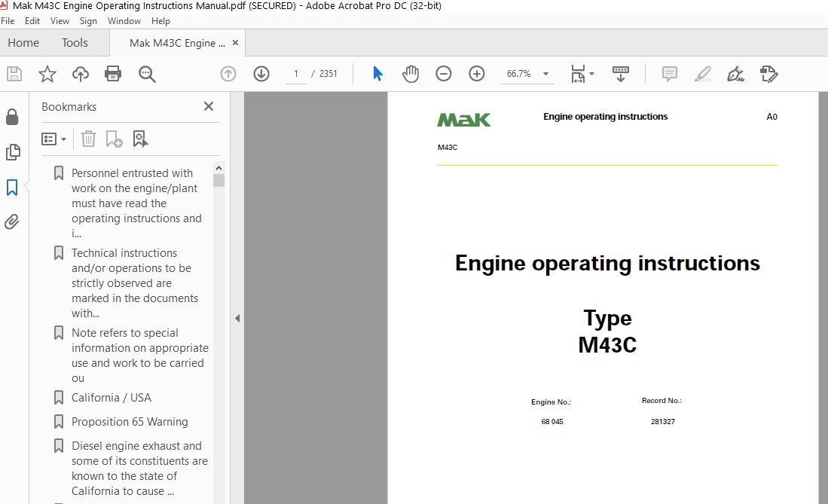
Task: Open the Help menu
Action: (160, 20)
